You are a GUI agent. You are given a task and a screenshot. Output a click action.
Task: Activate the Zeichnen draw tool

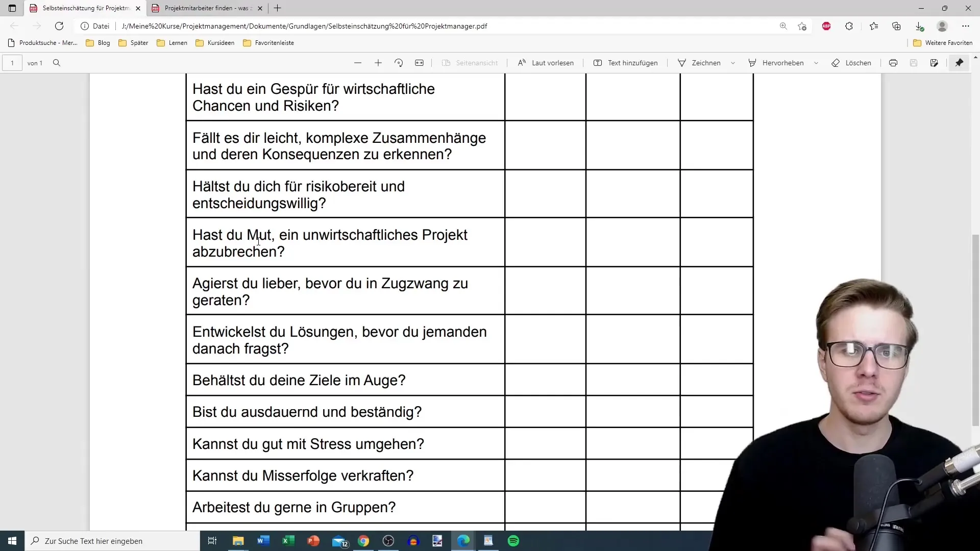(x=699, y=63)
